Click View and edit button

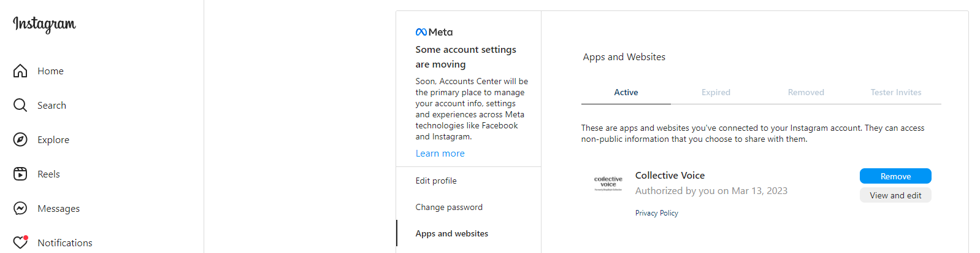pos(895,195)
